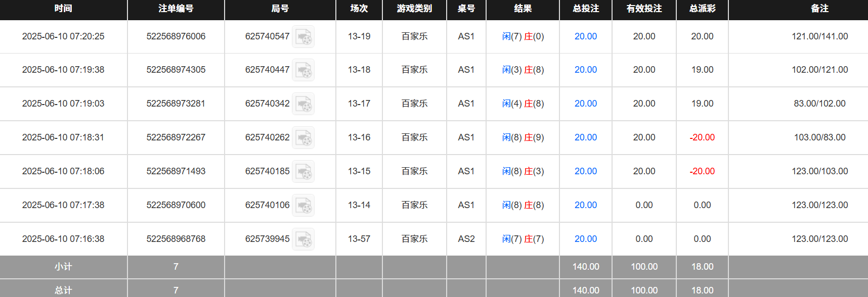Click the 游戏类别 column header
This screenshot has width=868, height=297.
tap(414, 9)
